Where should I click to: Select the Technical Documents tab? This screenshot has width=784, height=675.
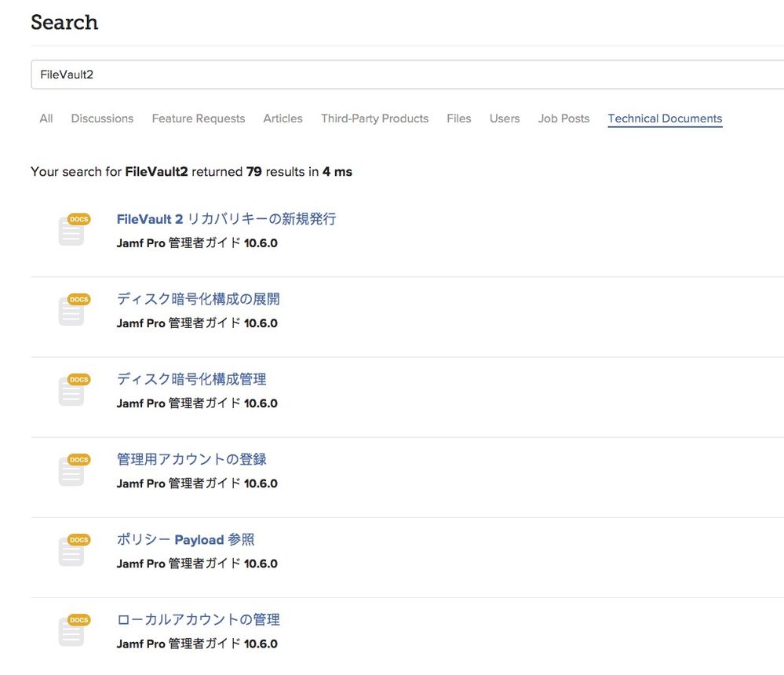[x=665, y=119]
